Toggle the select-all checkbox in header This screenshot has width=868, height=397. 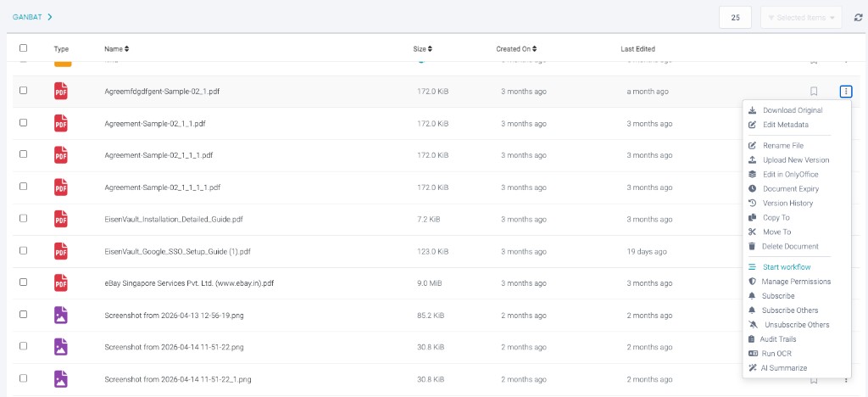tap(23, 48)
